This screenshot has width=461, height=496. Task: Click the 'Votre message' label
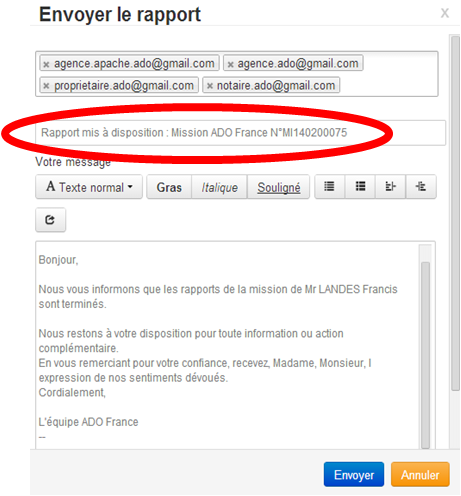coord(73,162)
